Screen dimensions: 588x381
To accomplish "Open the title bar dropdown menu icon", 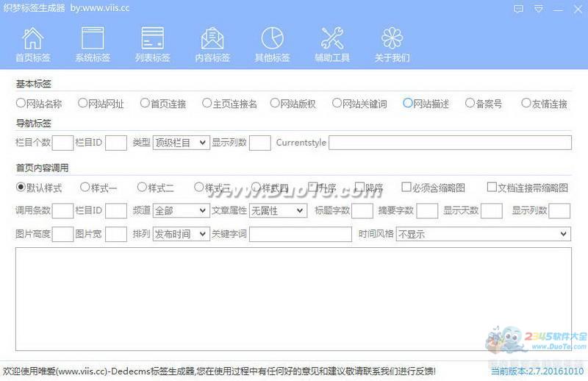I will 539,9.
